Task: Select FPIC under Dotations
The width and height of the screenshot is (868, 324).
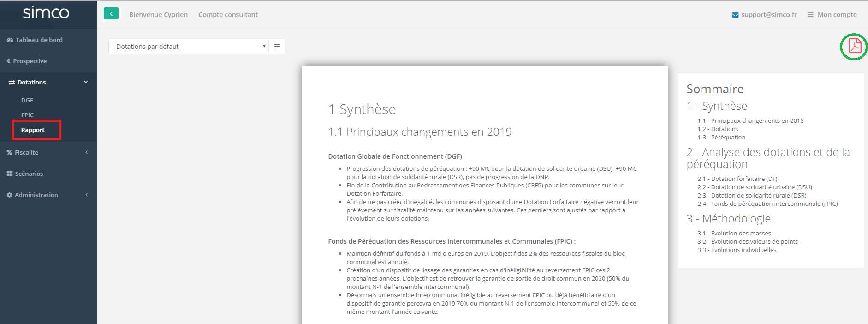Action: 28,115
